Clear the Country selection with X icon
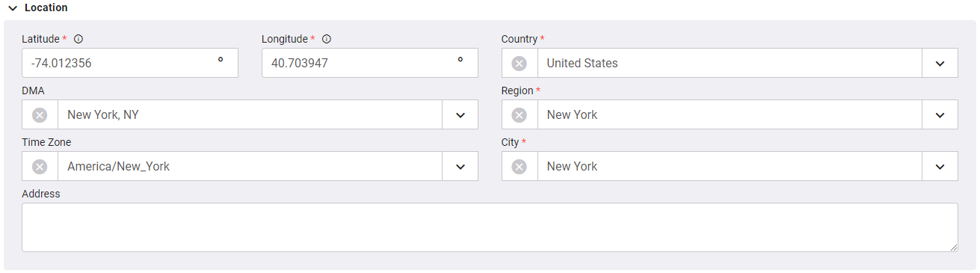980x273 pixels. pos(519,64)
